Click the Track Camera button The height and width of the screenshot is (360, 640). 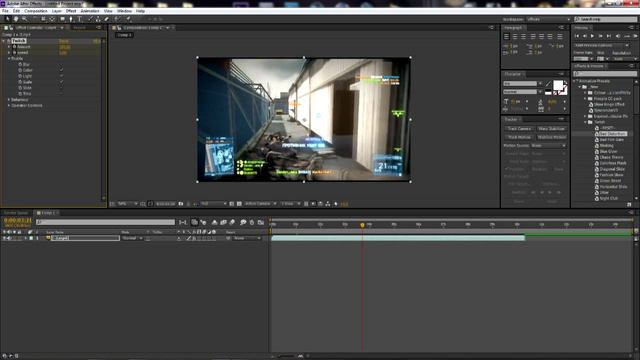tap(519, 129)
